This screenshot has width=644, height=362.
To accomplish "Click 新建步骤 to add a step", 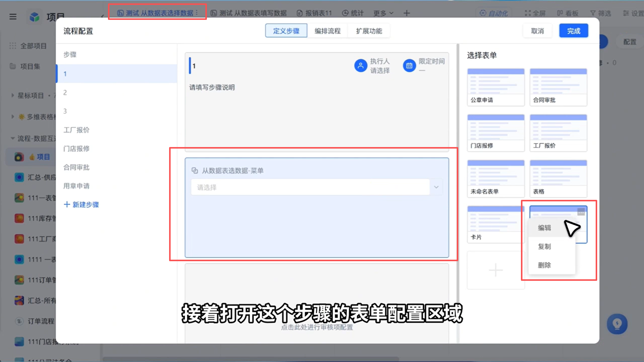I will pyautogui.click(x=81, y=205).
